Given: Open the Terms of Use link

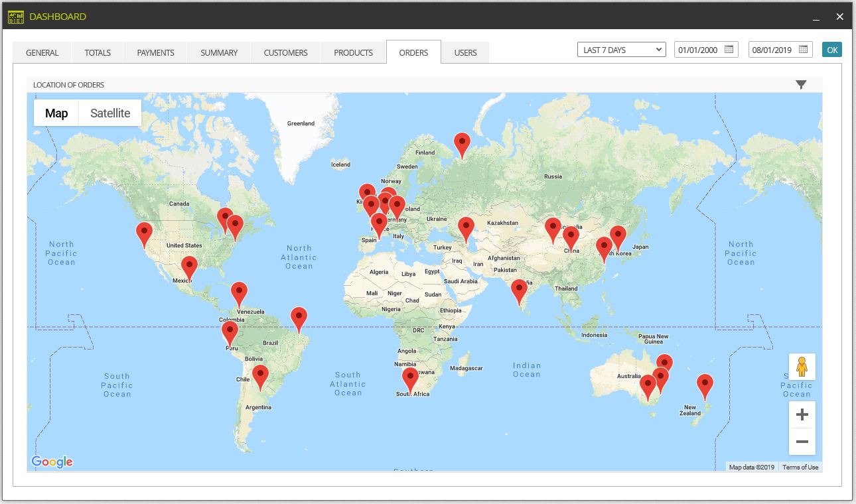Looking at the screenshot, I should (x=800, y=468).
